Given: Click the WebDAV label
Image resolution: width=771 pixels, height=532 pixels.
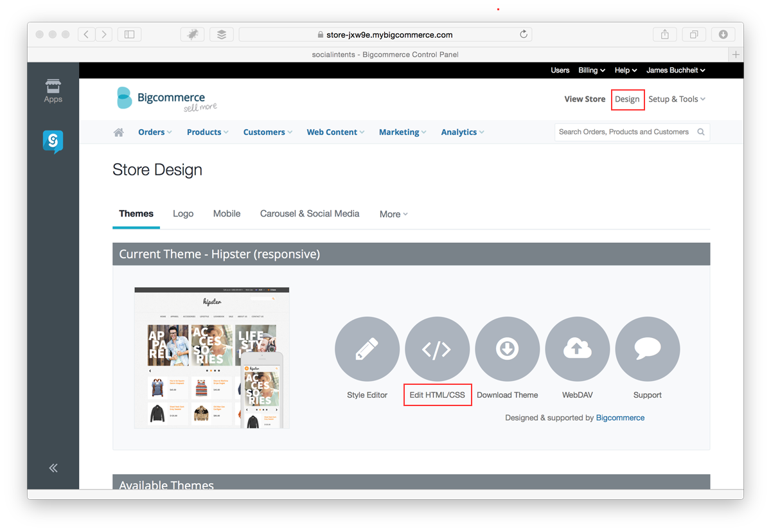Looking at the screenshot, I should click(578, 395).
